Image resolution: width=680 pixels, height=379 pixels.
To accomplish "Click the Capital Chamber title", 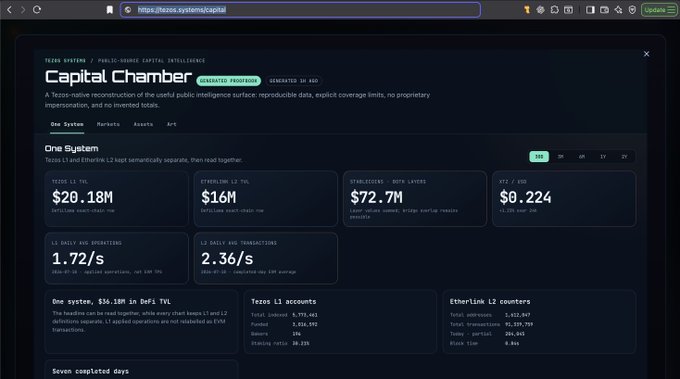I will [x=118, y=77].
